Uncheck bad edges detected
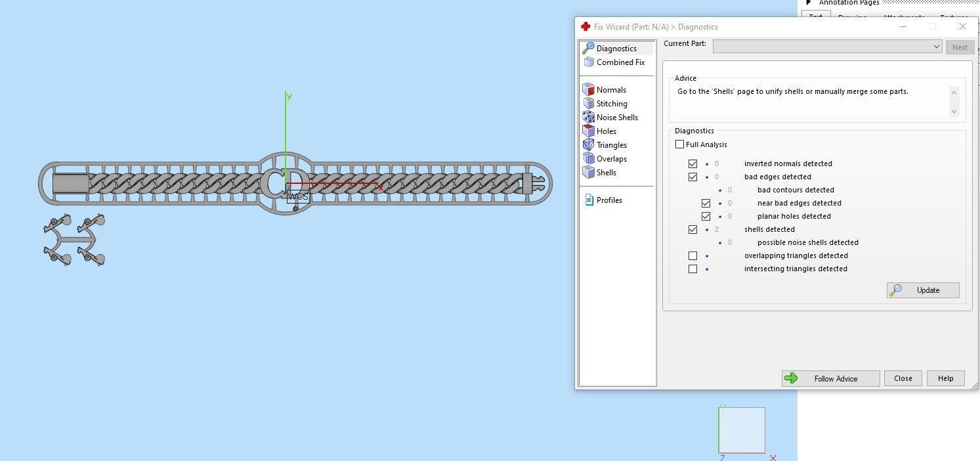This screenshot has height=461, width=980. coord(692,177)
